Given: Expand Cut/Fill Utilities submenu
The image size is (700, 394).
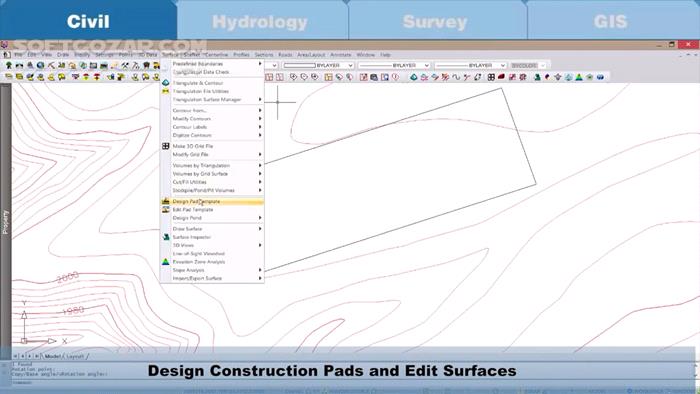Looking at the screenshot, I should click(212, 182).
